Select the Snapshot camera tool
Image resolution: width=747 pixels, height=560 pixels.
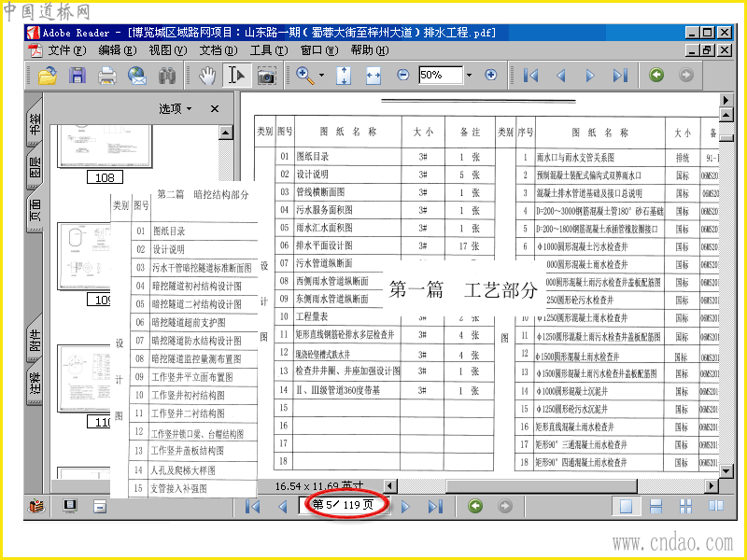point(267,76)
